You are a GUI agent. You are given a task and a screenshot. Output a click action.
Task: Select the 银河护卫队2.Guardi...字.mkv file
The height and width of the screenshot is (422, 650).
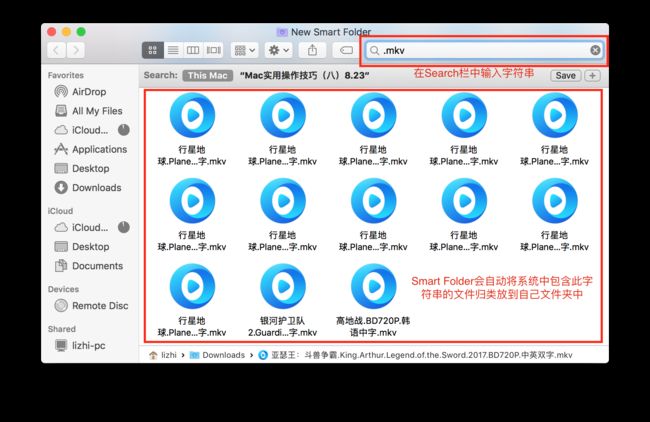[283, 301]
